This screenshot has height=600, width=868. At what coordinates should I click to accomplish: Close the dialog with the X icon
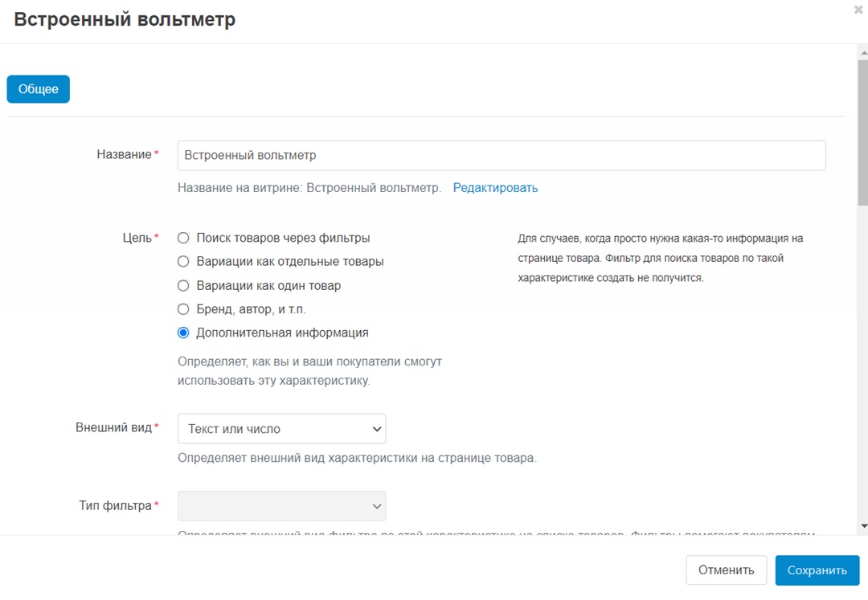(858, 10)
